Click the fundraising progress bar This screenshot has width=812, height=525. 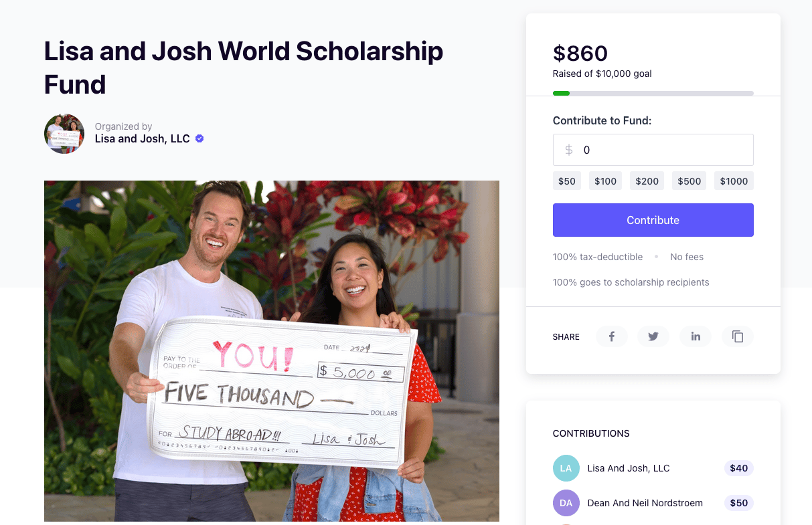click(x=653, y=93)
